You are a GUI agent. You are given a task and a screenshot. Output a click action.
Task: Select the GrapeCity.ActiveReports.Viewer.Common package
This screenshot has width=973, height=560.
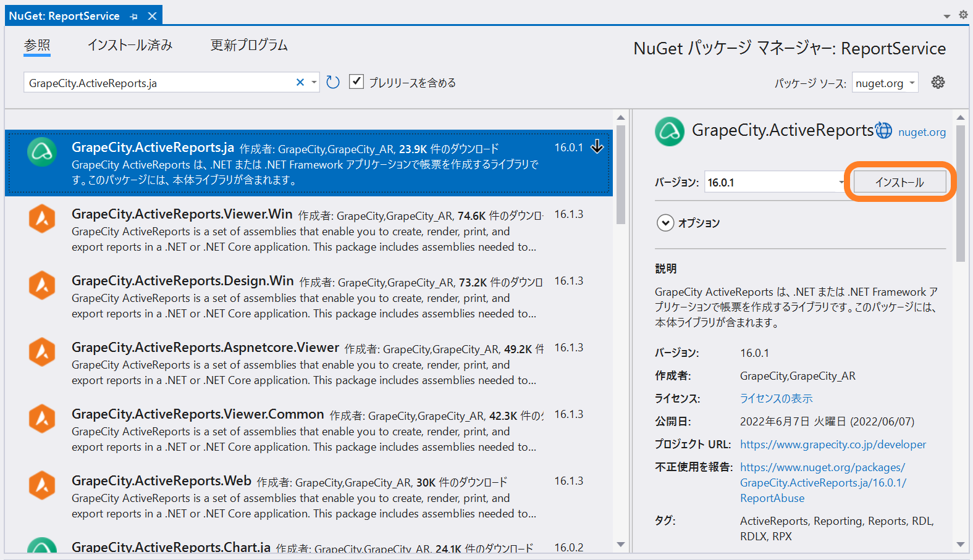point(308,430)
